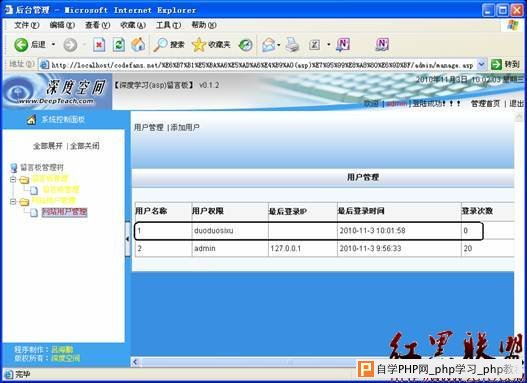Collapse the second folder tree node
The width and height of the screenshot is (527, 383).
[x=13, y=202]
